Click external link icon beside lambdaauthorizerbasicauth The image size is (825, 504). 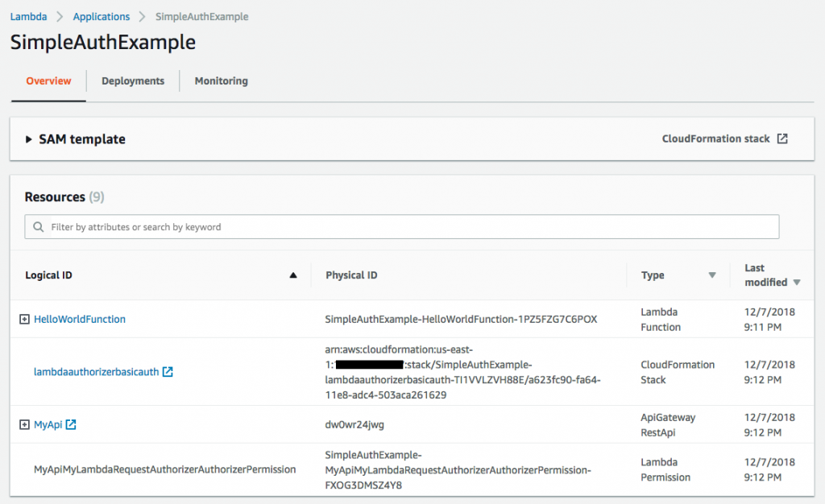168,372
